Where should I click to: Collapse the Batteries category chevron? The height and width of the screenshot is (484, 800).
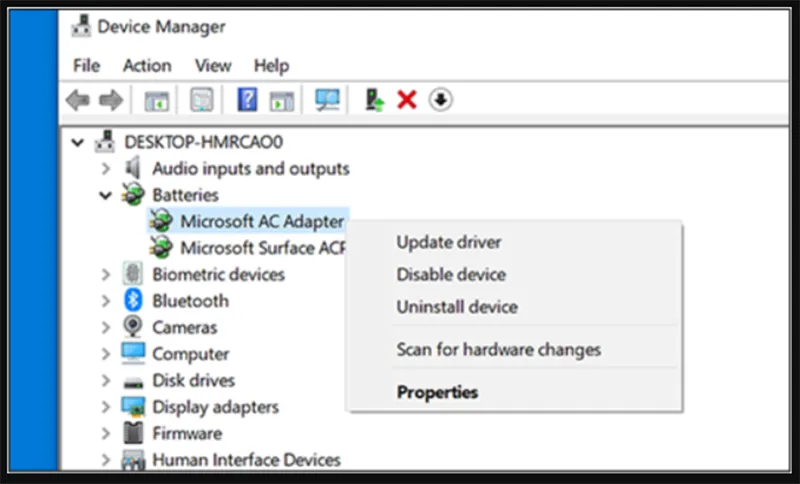tap(106, 195)
